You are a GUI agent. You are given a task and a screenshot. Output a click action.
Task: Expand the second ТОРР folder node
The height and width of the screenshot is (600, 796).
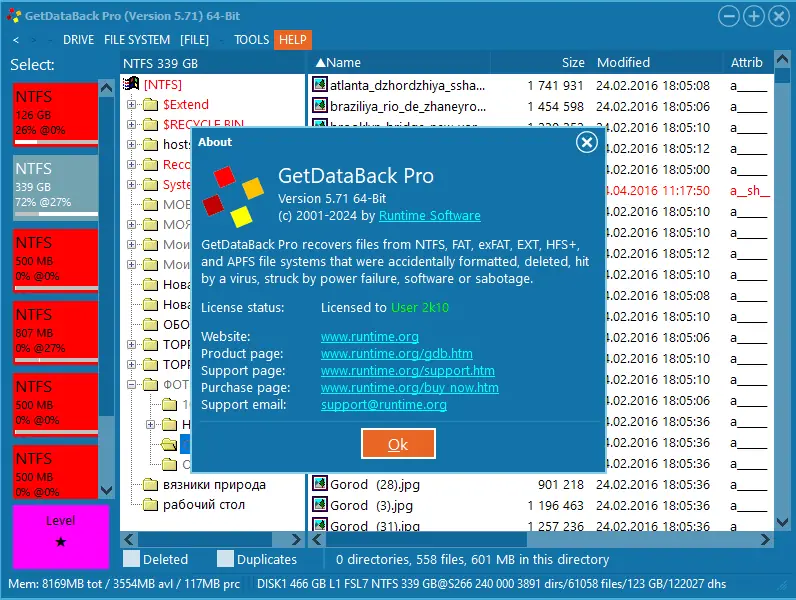131,364
